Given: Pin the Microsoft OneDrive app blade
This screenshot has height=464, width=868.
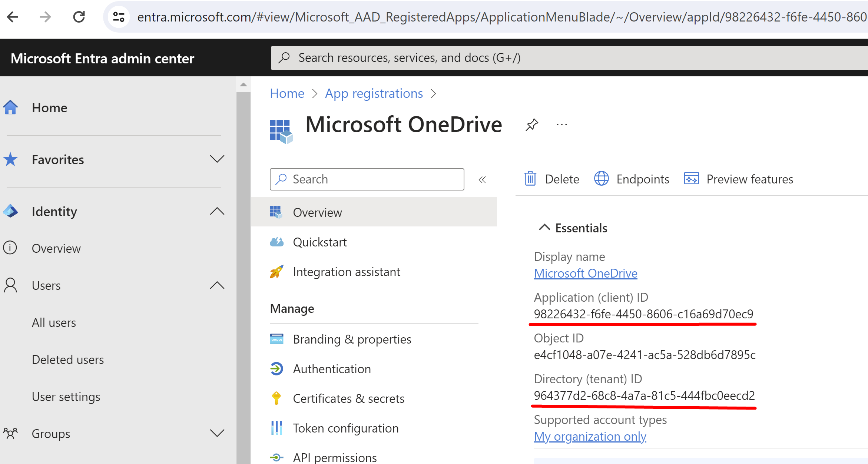Looking at the screenshot, I should (x=532, y=125).
